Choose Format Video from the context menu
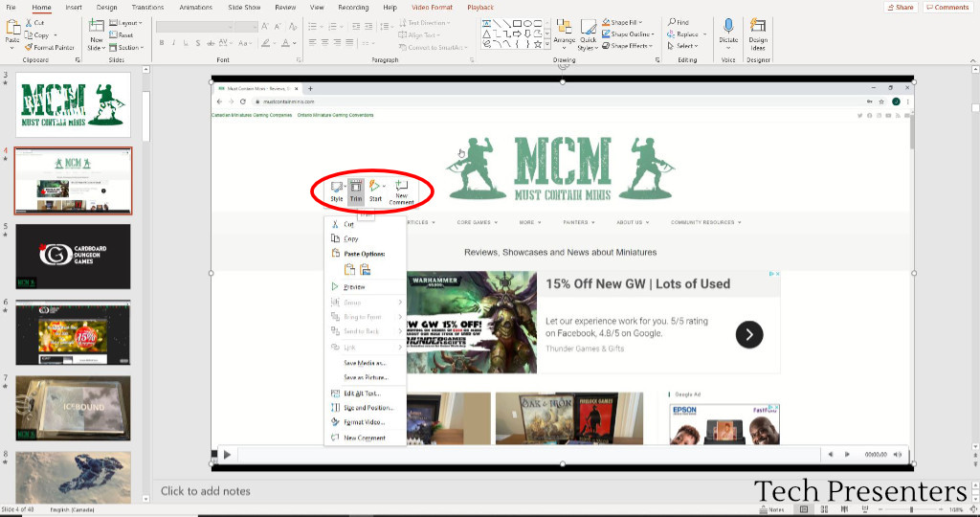 [x=365, y=422]
